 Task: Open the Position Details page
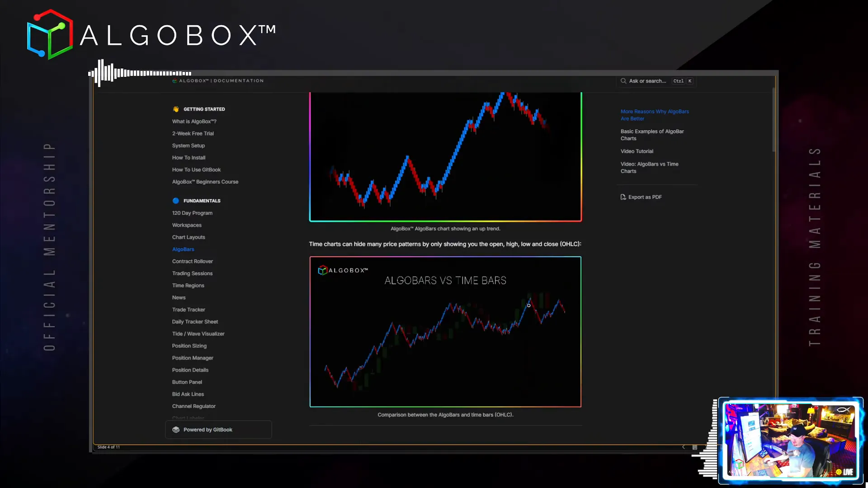click(x=190, y=370)
